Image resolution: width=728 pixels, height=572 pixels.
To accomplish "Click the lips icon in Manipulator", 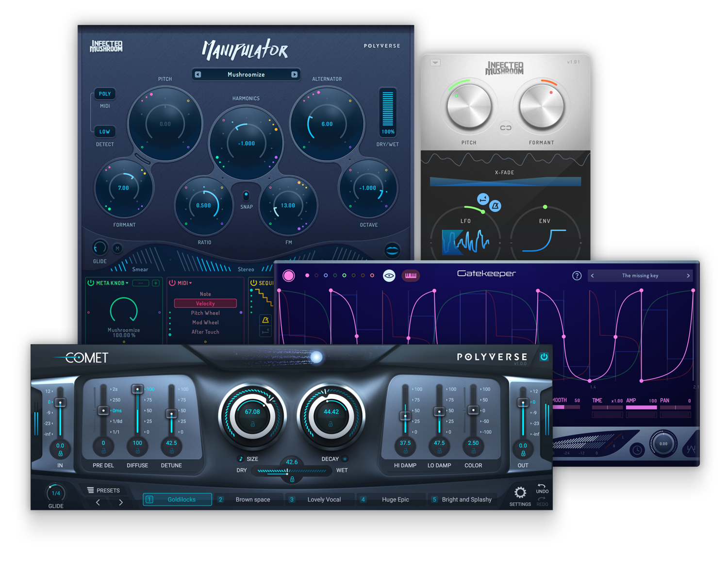I will 392,250.
